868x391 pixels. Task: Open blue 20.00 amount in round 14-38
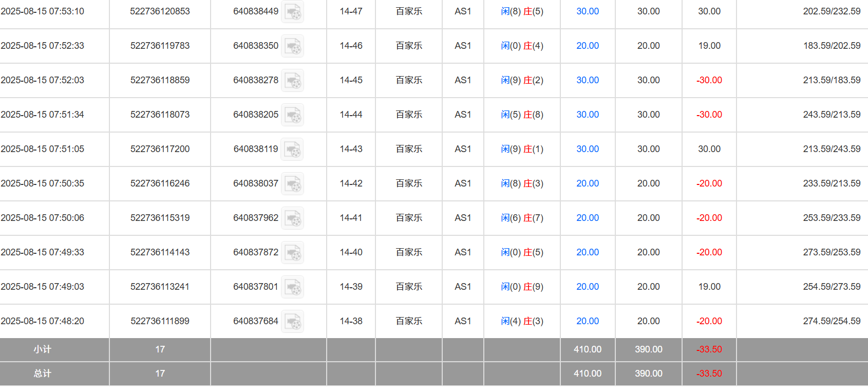click(x=587, y=321)
